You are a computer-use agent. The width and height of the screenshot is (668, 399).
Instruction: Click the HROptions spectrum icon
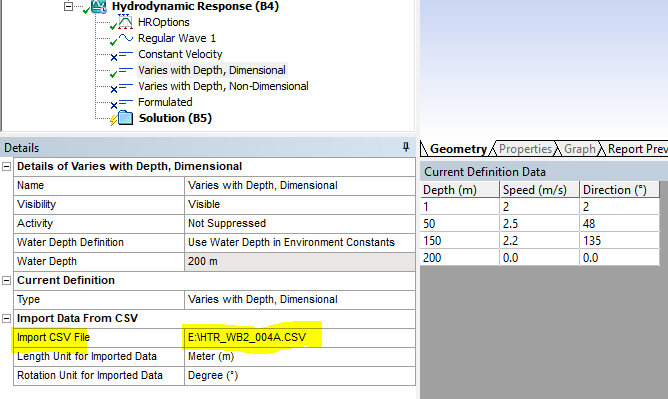click(x=125, y=22)
